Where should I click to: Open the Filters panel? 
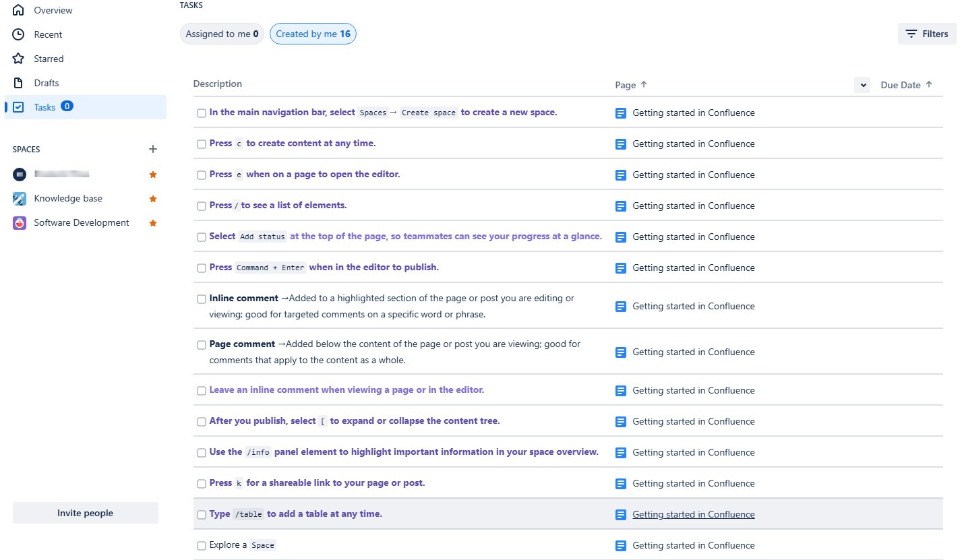[926, 33]
